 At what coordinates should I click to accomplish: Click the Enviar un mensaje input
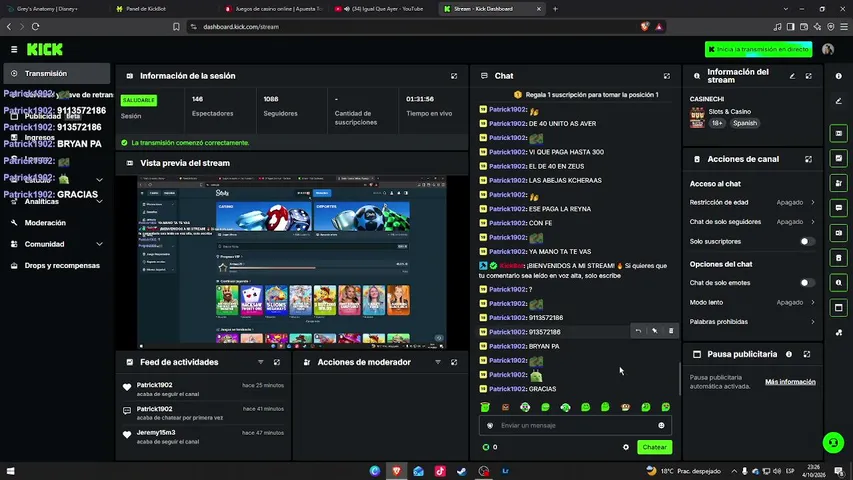[576, 426]
